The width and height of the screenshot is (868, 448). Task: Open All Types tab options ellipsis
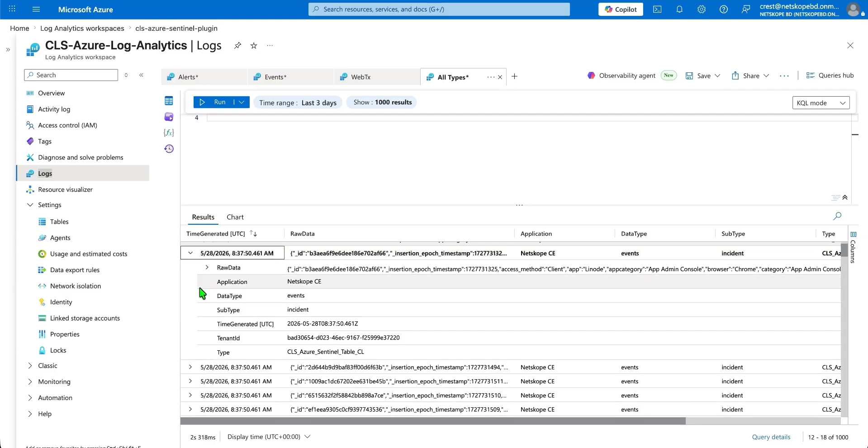pyautogui.click(x=490, y=77)
